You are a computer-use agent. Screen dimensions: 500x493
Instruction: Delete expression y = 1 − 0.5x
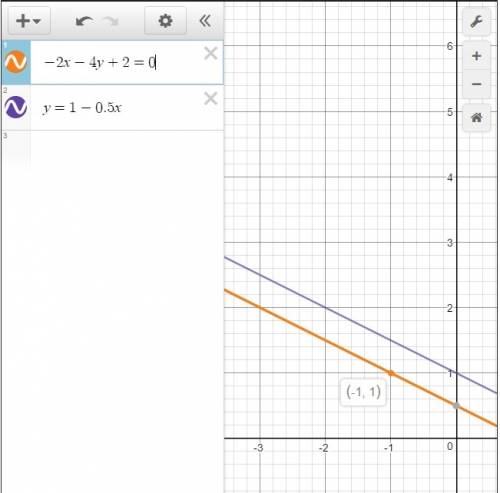click(x=211, y=98)
